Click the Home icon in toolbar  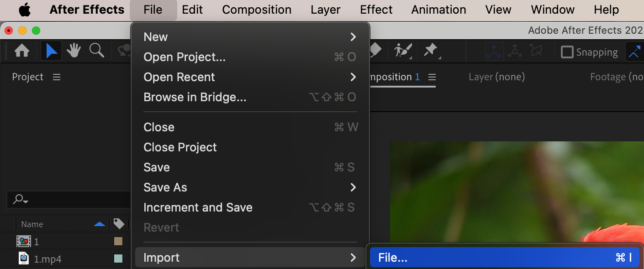(22, 51)
